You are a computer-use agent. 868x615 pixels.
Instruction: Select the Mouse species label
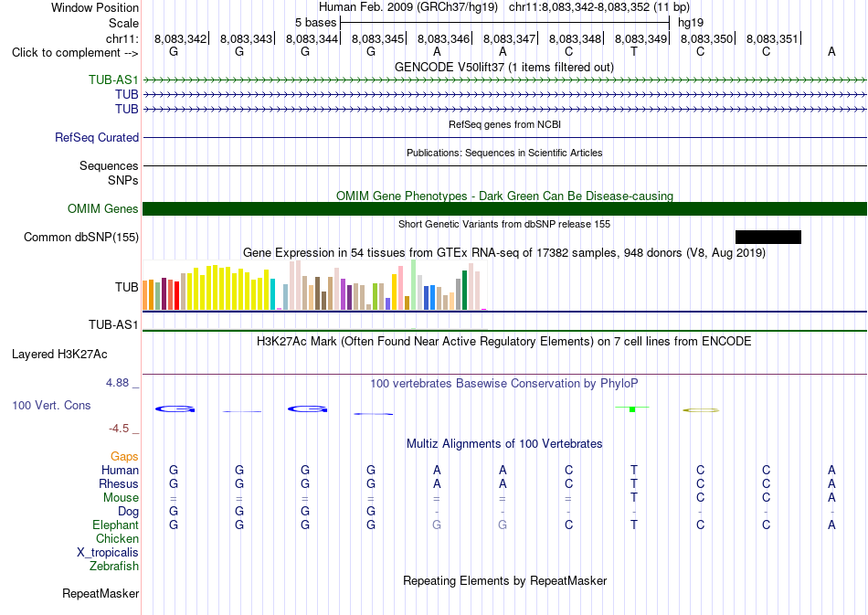122,498
